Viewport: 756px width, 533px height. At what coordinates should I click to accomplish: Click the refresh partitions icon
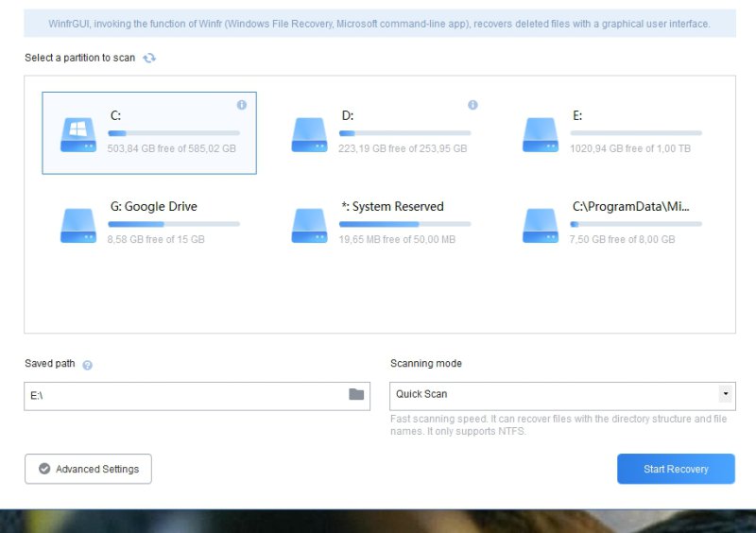pyautogui.click(x=149, y=58)
